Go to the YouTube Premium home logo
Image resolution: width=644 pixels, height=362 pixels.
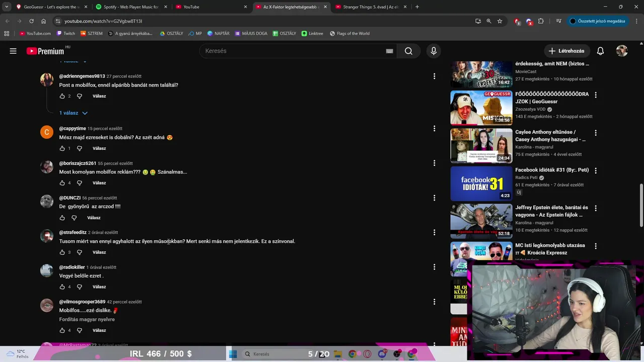click(x=46, y=51)
